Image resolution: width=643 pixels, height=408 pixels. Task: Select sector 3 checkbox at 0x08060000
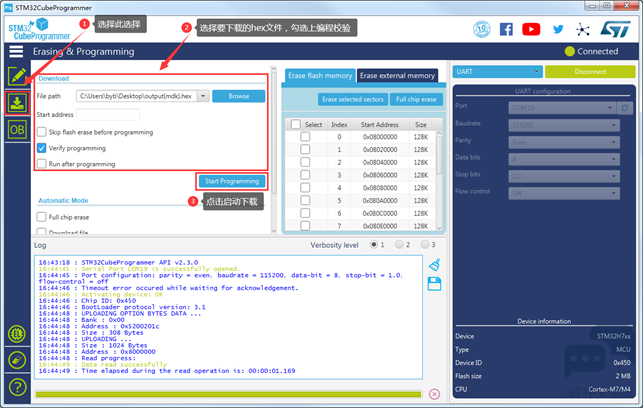[x=305, y=175]
